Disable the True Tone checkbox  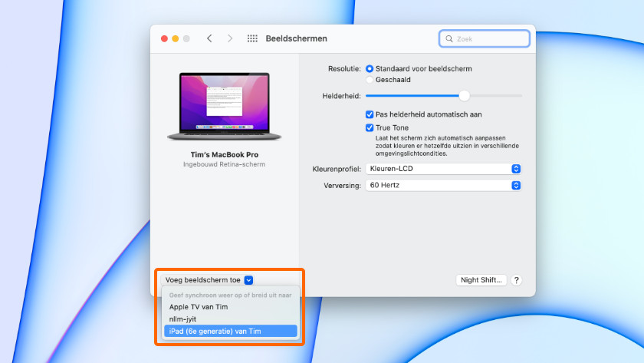click(370, 128)
